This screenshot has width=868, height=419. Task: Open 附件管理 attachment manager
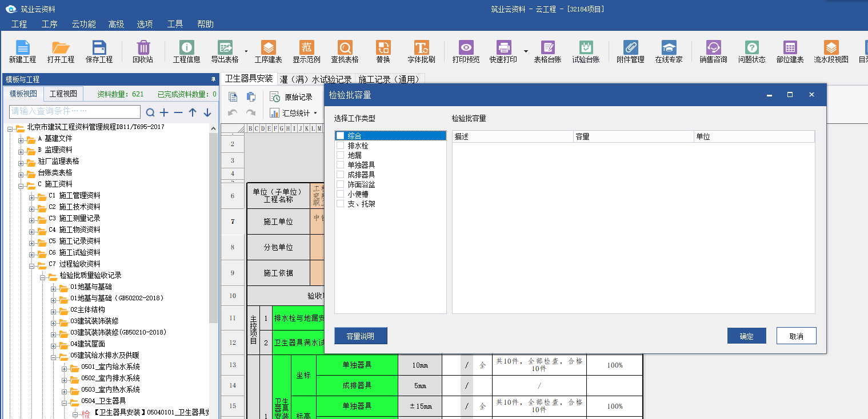[630, 52]
